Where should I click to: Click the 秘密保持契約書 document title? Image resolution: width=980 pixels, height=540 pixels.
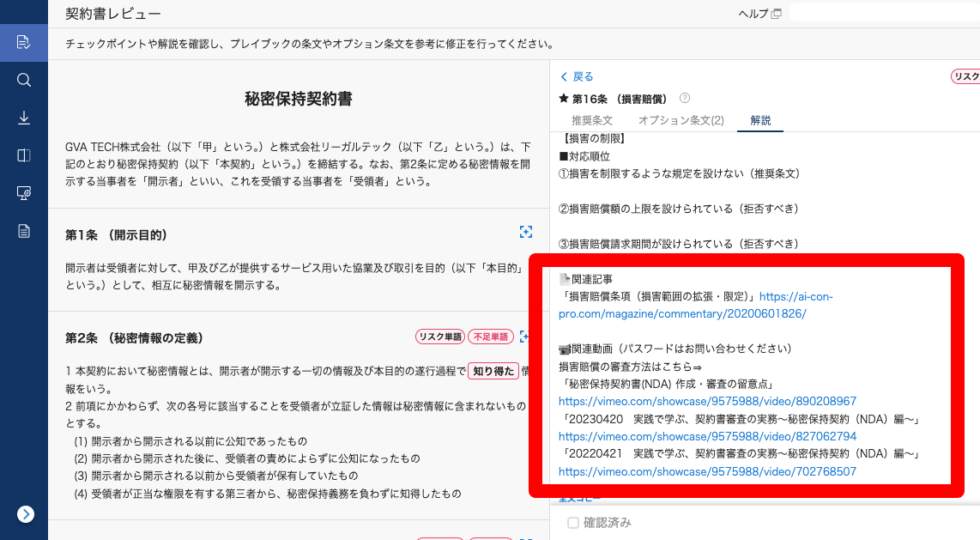pos(299,99)
